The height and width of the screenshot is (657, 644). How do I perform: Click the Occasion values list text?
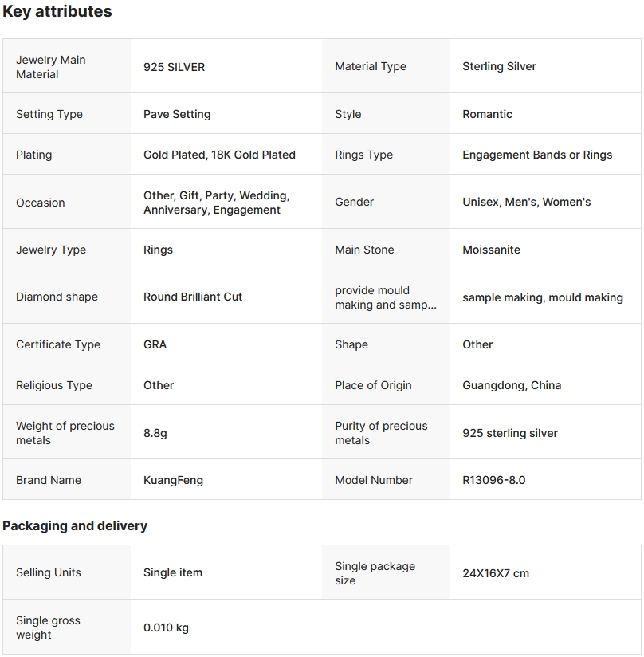point(216,203)
